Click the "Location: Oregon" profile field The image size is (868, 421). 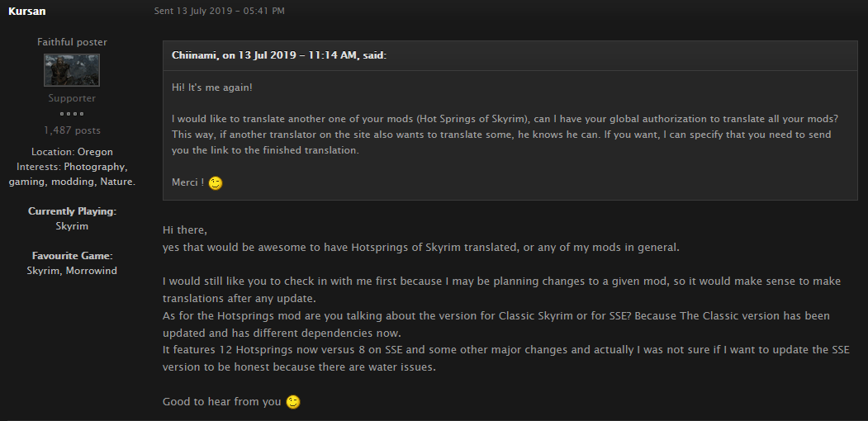(72, 152)
